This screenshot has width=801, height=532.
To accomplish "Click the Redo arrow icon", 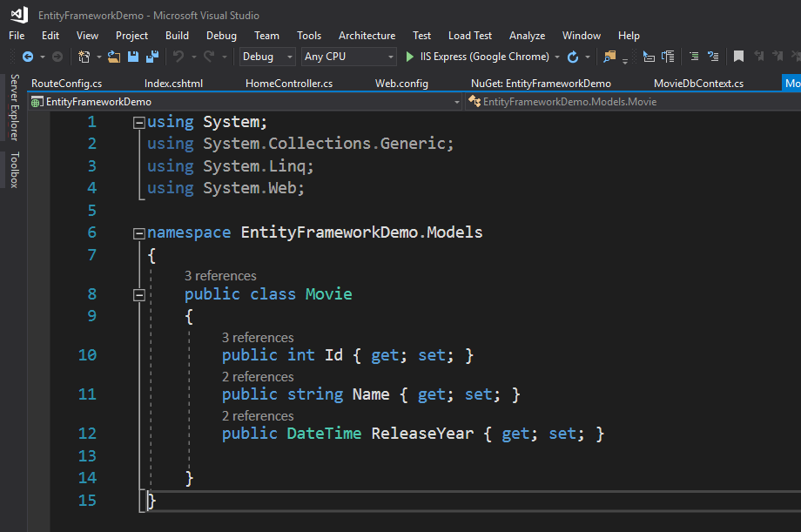I will pyautogui.click(x=209, y=57).
